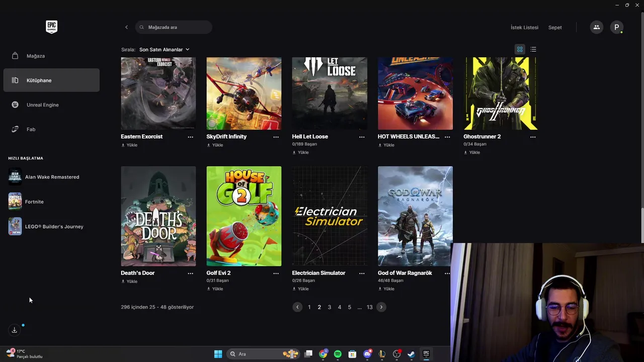Open Eastern Exorcist cover thumbnail
644x362 pixels.
point(158,94)
